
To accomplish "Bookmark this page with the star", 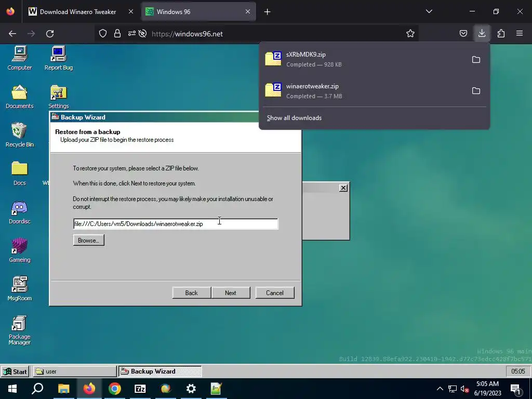I will [x=410, y=33].
